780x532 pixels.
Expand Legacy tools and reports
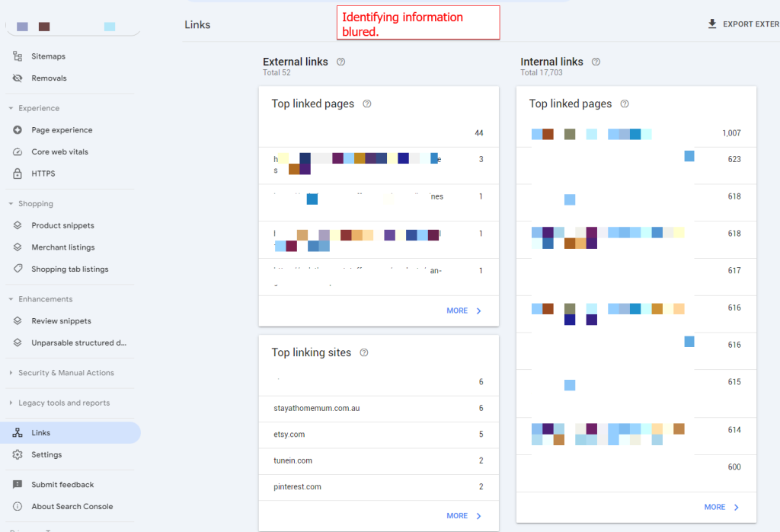(11, 403)
